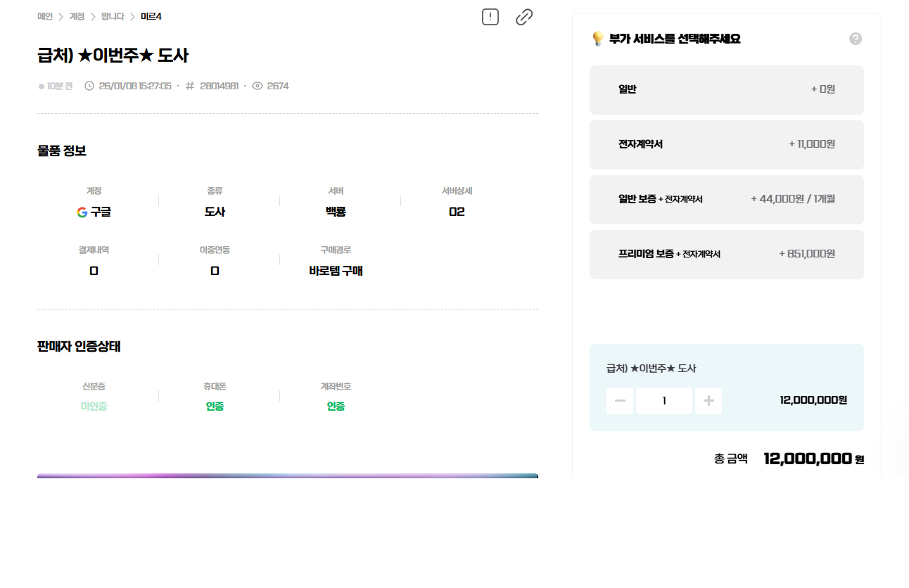Click the Google account logo icon

tap(82, 212)
